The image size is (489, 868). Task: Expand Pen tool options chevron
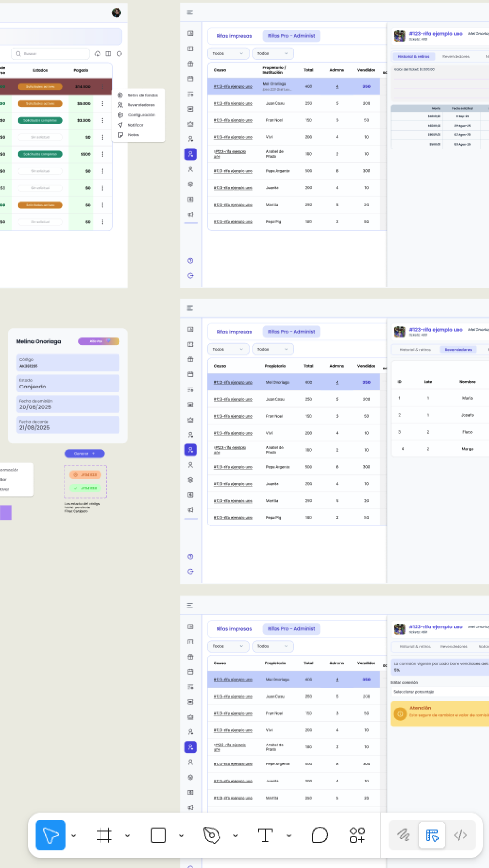[x=235, y=836]
